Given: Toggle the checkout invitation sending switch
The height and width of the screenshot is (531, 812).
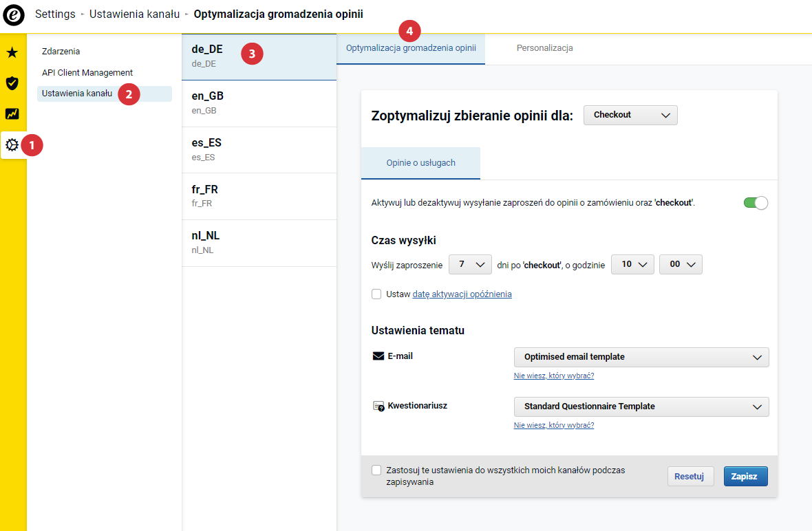Looking at the screenshot, I should point(756,203).
